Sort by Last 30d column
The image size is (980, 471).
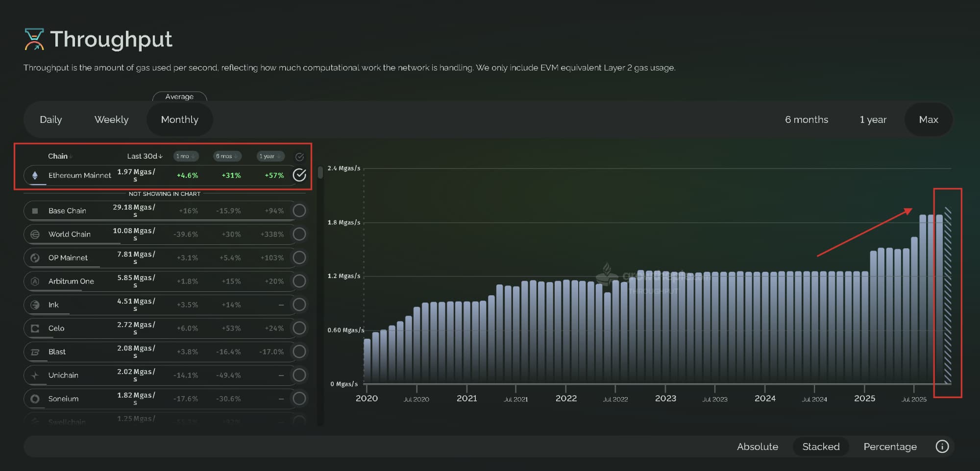point(145,156)
